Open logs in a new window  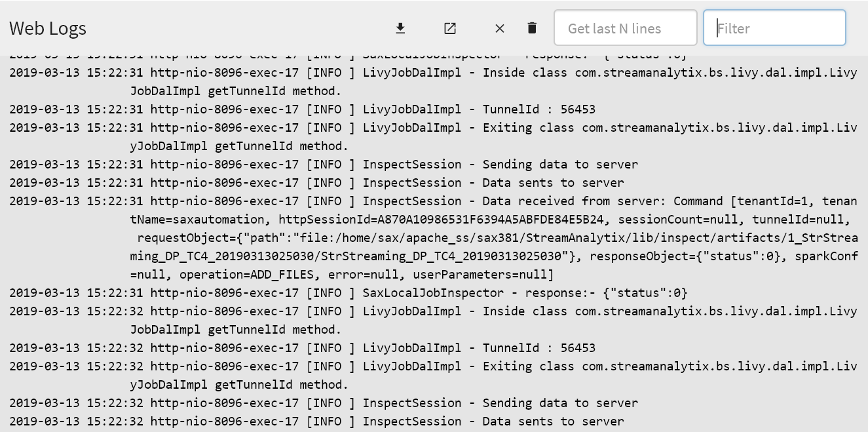tap(450, 28)
